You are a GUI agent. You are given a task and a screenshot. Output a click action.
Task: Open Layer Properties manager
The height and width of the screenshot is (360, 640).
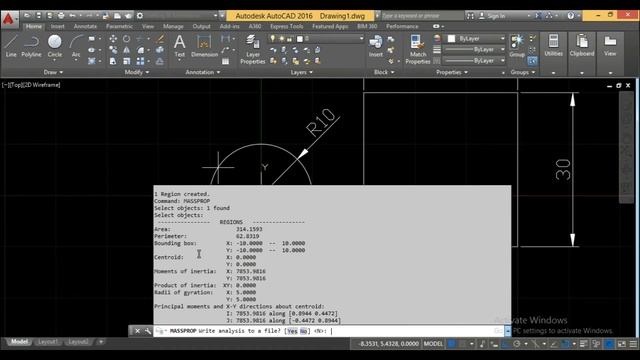click(x=253, y=49)
